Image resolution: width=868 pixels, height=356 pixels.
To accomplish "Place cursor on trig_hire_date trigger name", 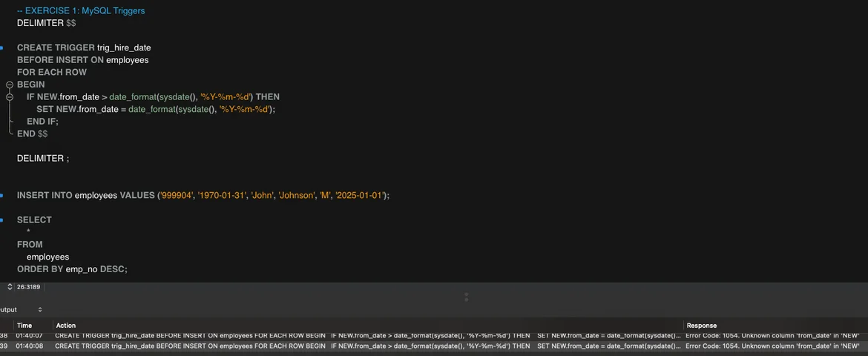I will coord(124,47).
